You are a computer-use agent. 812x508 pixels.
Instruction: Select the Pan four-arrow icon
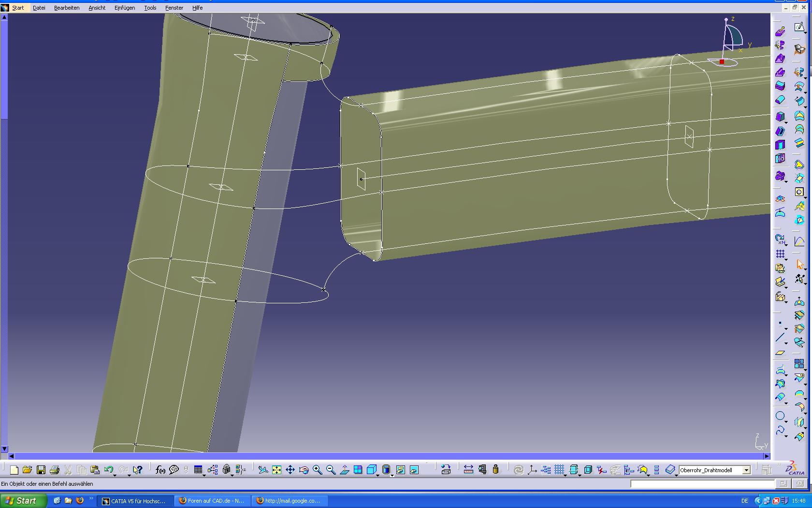coord(290,470)
